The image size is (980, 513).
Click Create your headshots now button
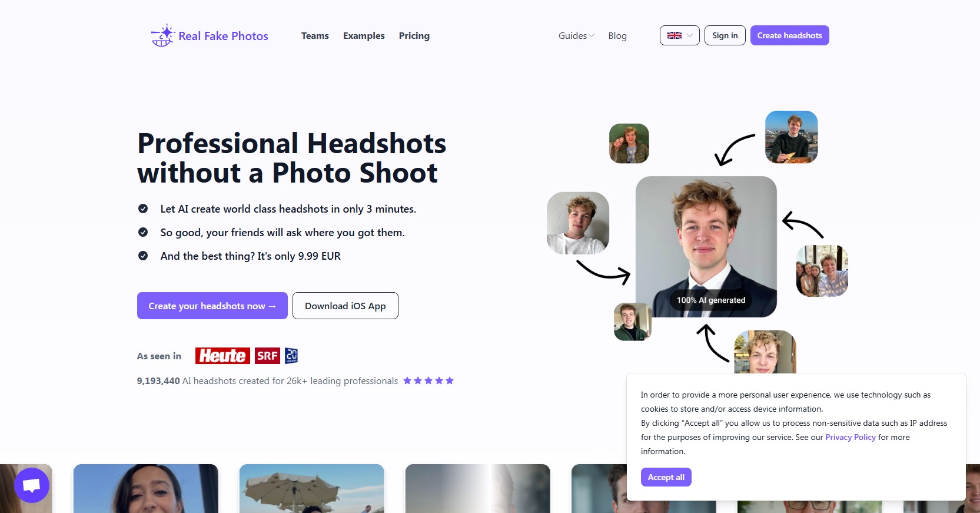[x=212, y=306]
